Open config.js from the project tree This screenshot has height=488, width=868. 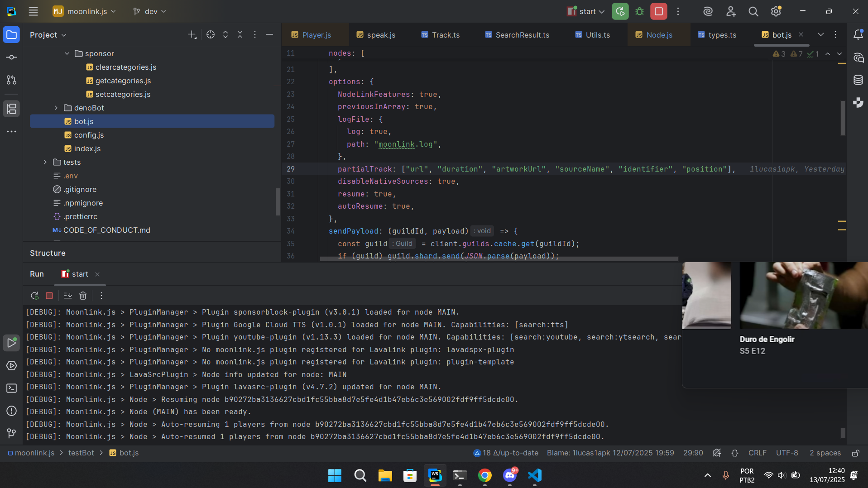89,135
